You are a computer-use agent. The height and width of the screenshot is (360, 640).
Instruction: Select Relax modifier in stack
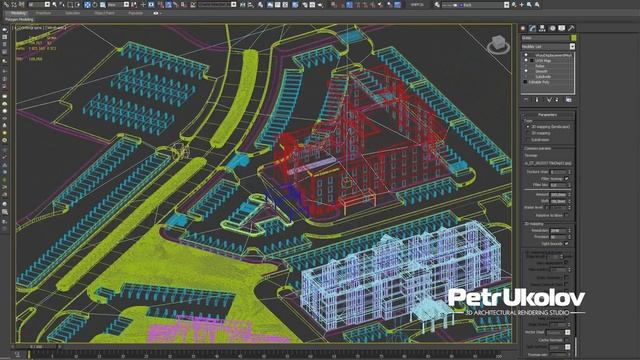[x=540, y=66]
